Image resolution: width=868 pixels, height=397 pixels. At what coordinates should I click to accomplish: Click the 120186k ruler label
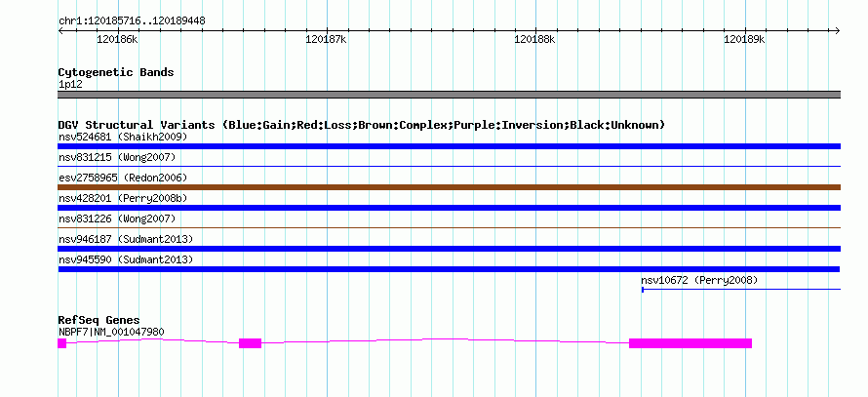pyautogui.click(x=117, y=40)
